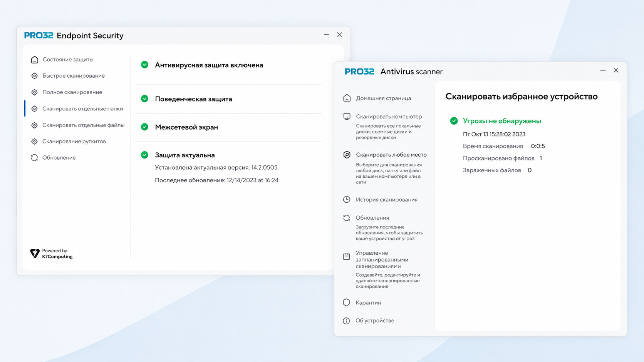Close the Antivirus scanner window
Image resolution: width=644 pixels, height=362 pixels.
[616, 70]
